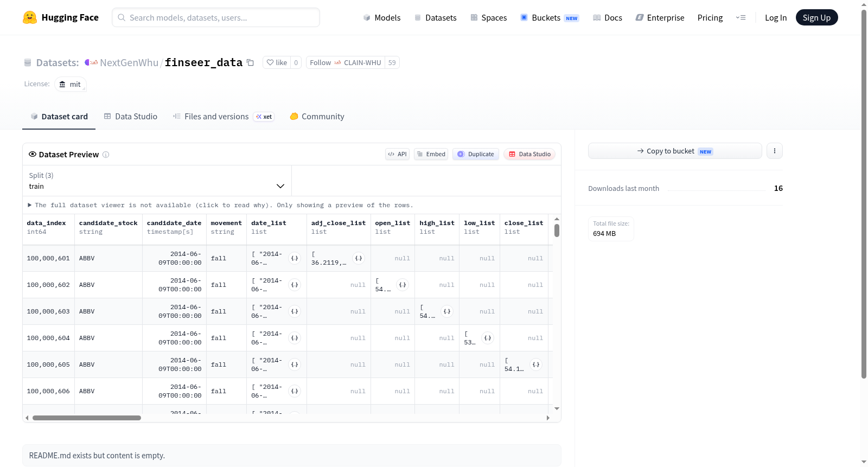Open the Pricing link

pyautogui.click(x=710, y=17)
